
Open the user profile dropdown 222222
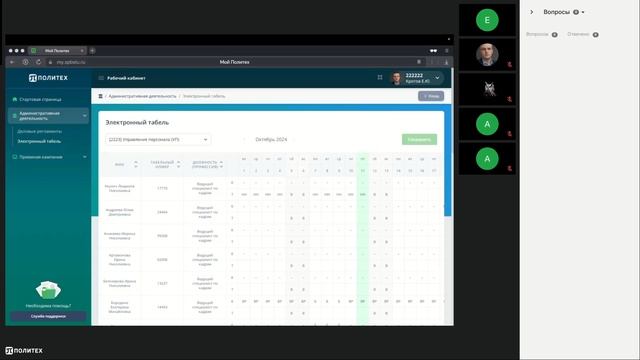417,78
